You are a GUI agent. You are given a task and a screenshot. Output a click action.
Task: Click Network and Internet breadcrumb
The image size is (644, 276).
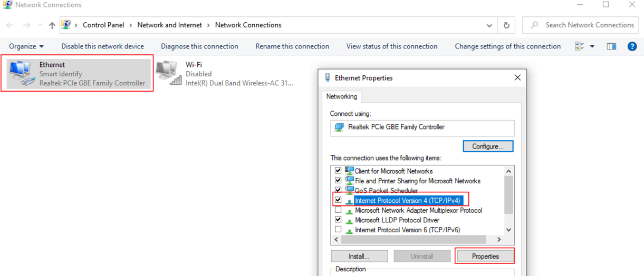tap(169, 25)
